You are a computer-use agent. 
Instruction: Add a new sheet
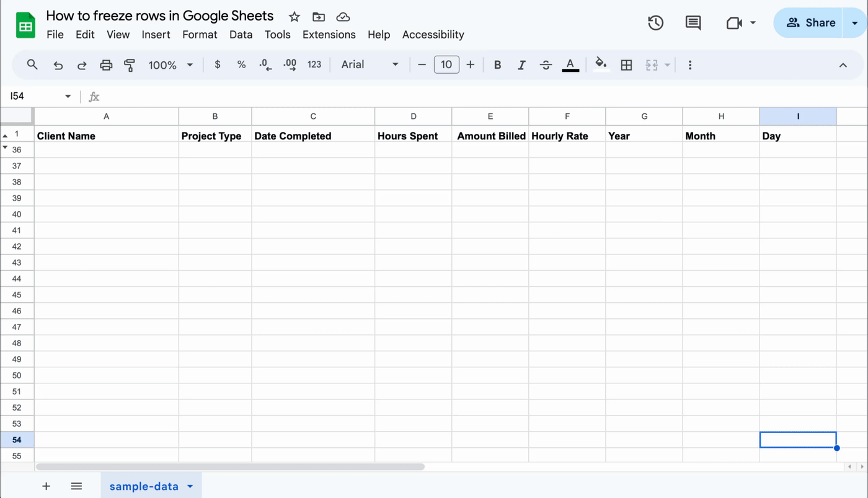[46, 486]
